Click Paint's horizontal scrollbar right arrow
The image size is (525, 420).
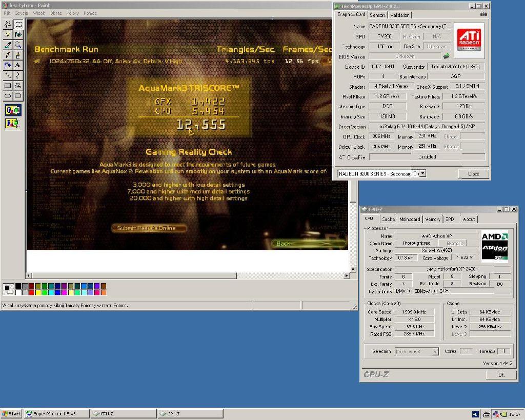tap(347, 276)
